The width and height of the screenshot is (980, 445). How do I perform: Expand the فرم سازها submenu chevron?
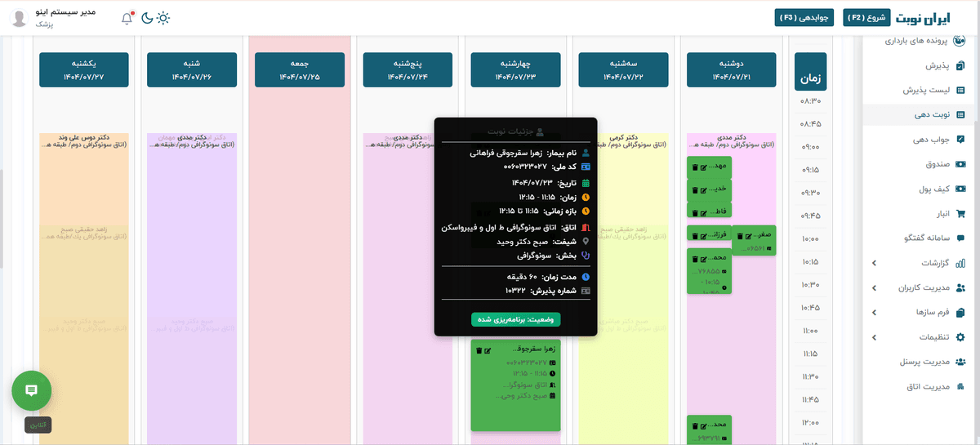click(x=874, y=313)
